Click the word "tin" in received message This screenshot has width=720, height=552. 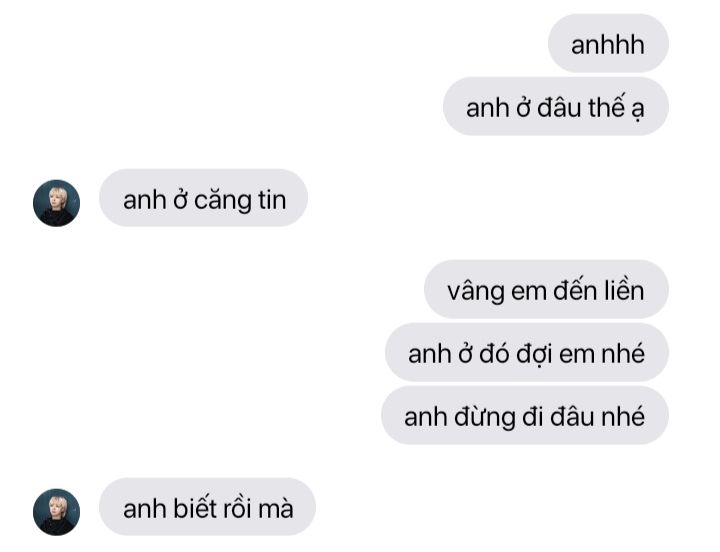point(272,200)
